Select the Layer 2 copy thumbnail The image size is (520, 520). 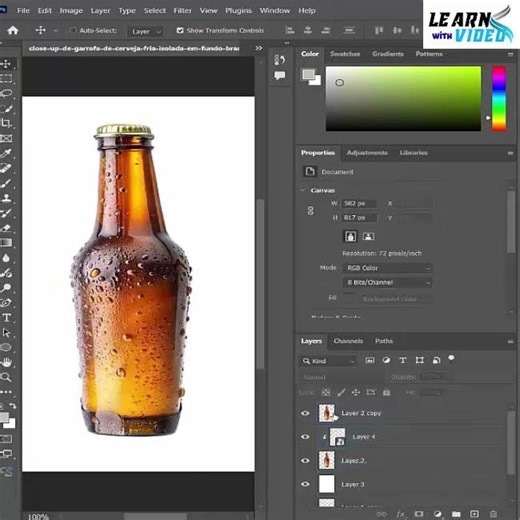(x=326, y=413)
